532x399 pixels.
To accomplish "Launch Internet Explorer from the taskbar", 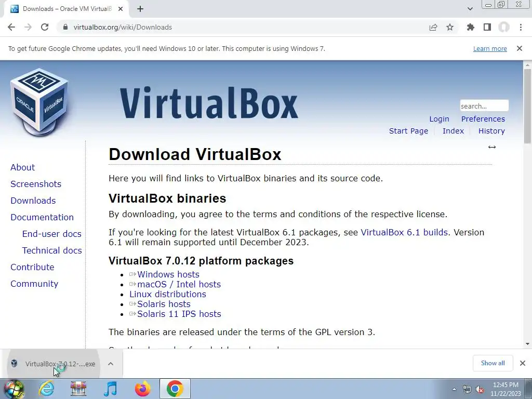I will 46,389.
